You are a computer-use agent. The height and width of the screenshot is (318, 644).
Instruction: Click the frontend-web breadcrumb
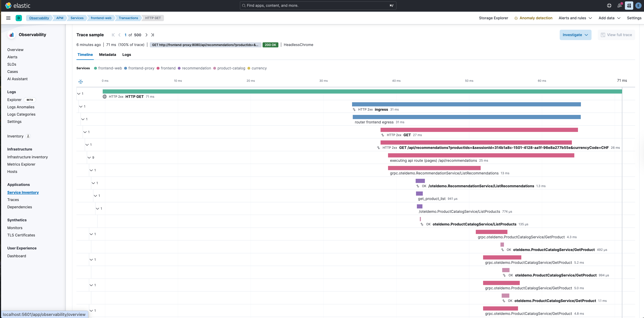[101, 18]
